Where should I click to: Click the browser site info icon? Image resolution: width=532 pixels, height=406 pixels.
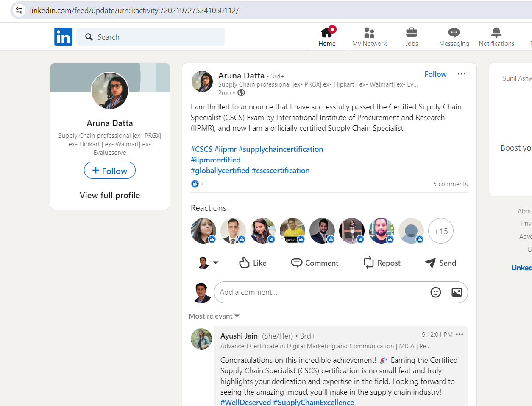[x=19, y=10]
